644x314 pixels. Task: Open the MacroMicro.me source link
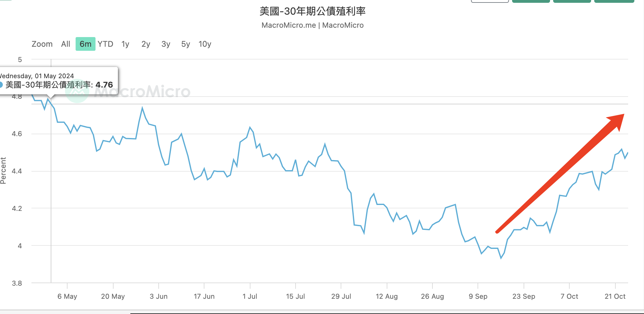click(288, 25)
